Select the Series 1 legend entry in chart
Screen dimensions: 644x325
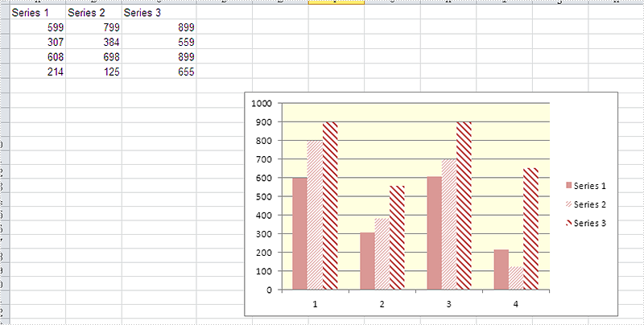click(586, 186)
